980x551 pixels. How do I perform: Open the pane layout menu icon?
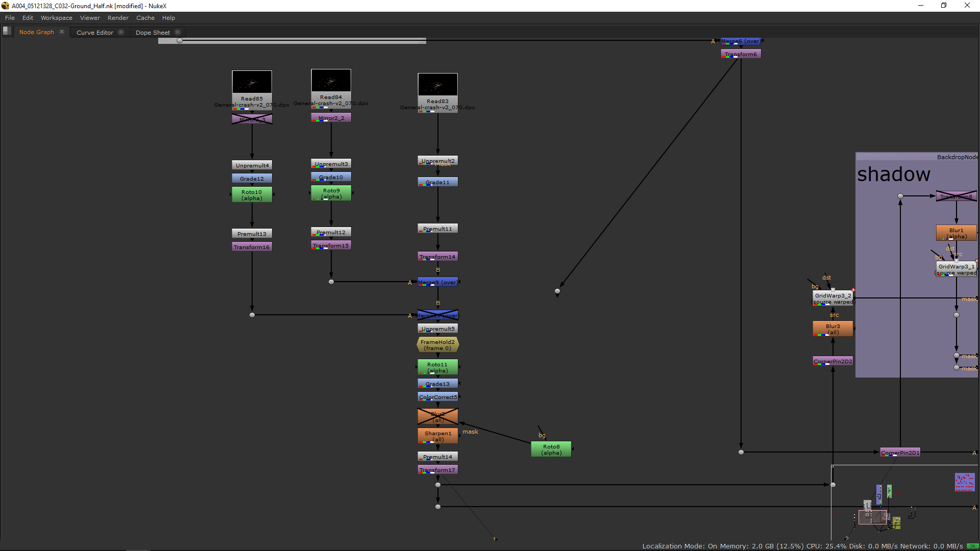tap(7, 31)
